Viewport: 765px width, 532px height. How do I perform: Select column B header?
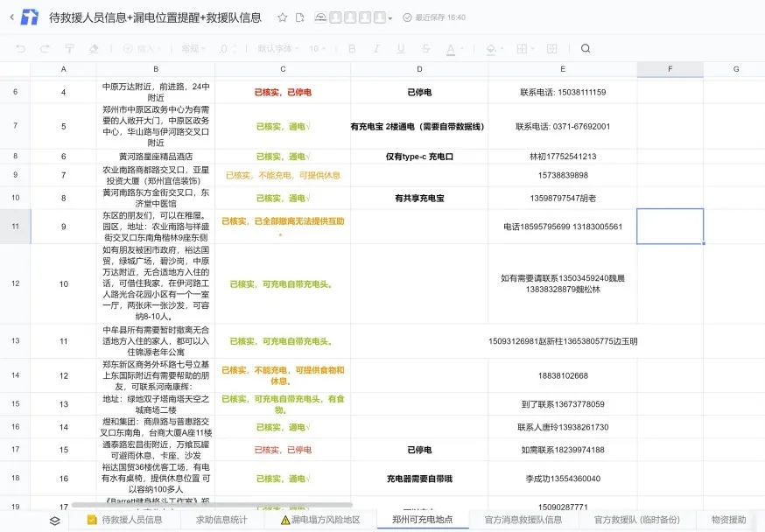(156, 69)
